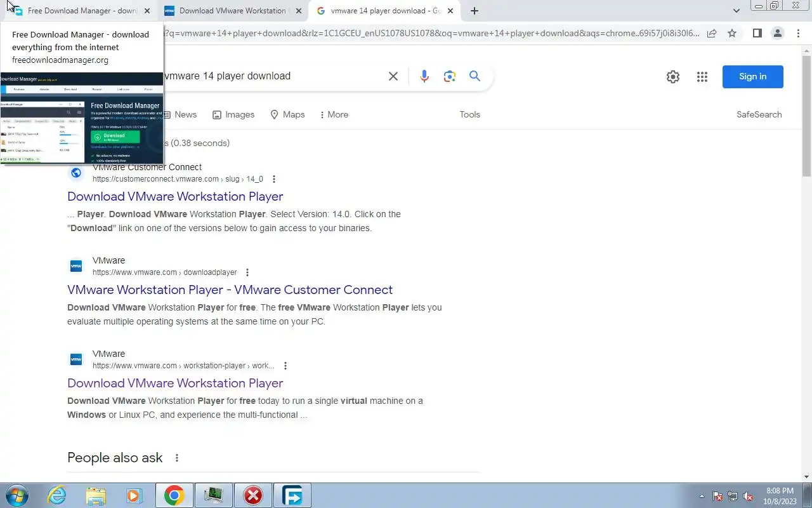
Task: Open the Windows Start menu
Action: click(17, 495)
